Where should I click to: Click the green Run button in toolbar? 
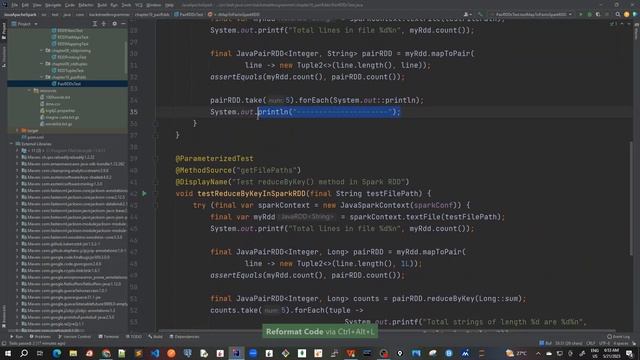click(581, 14)
